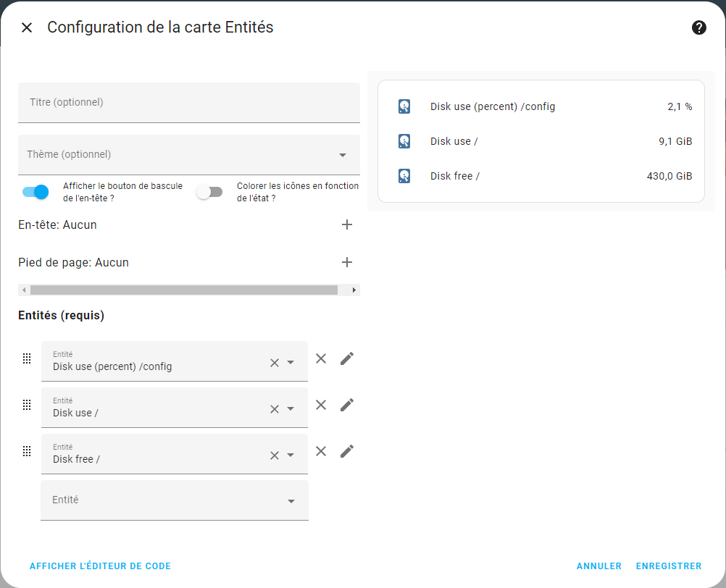
Task: Toggle Afficher le bouton de bascule de l'en-tête
Action: click(36, 192)
